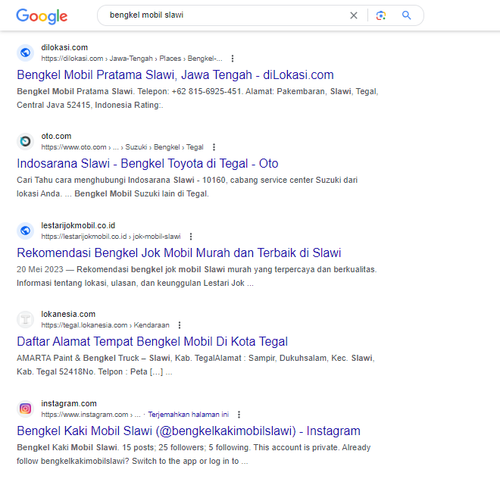This screenshot has width=500, height=477.
Task: Click the lestarijokmobil.co.id globe favicon
Action: [25, 231]
